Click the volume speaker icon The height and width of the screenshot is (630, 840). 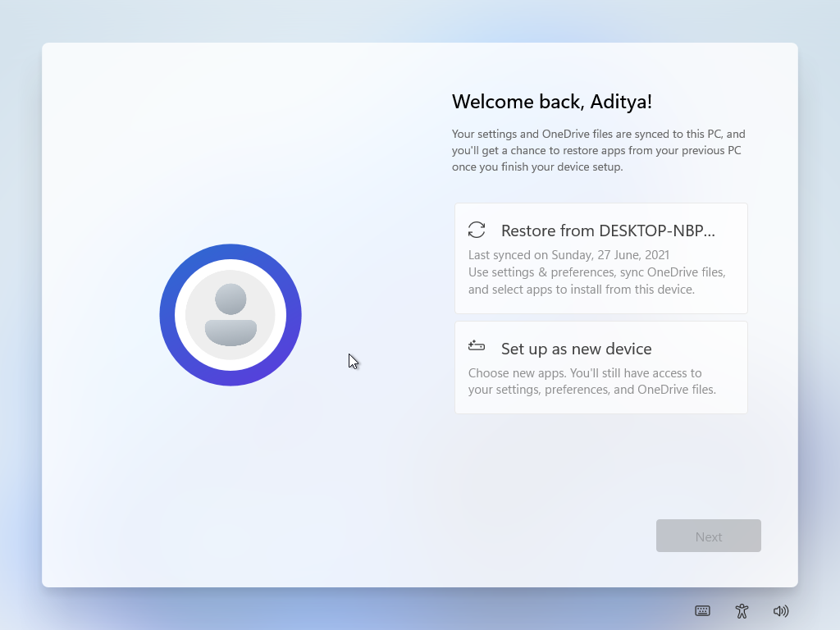tap(781, 610)
